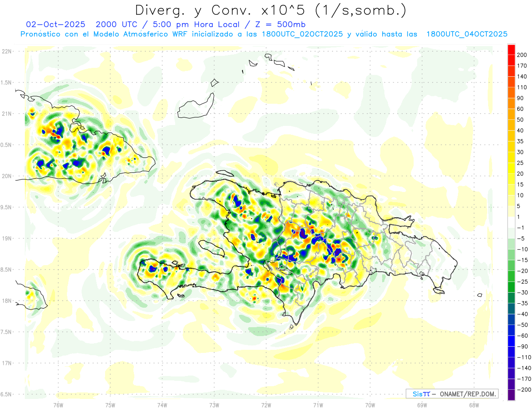Click the '74W' longitude axis label

pos(162,405)
